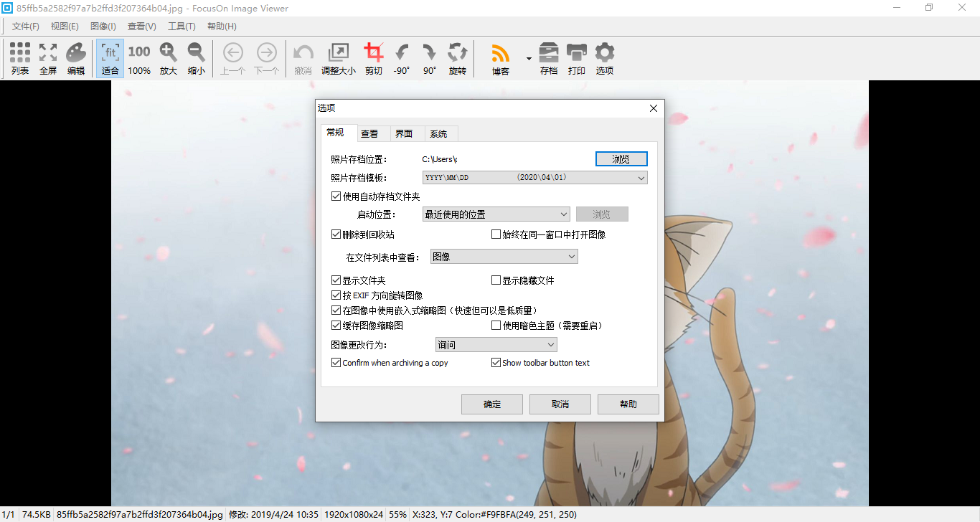The image size is (980, 522).
Task: Click the 取消 button
Action: coord(560,404)
